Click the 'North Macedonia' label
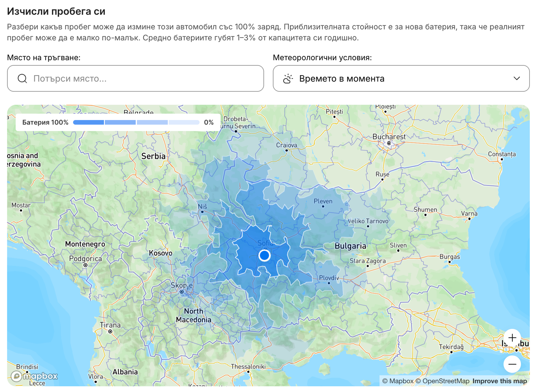This screenshot has width=537, height=392. coord(194,316)
